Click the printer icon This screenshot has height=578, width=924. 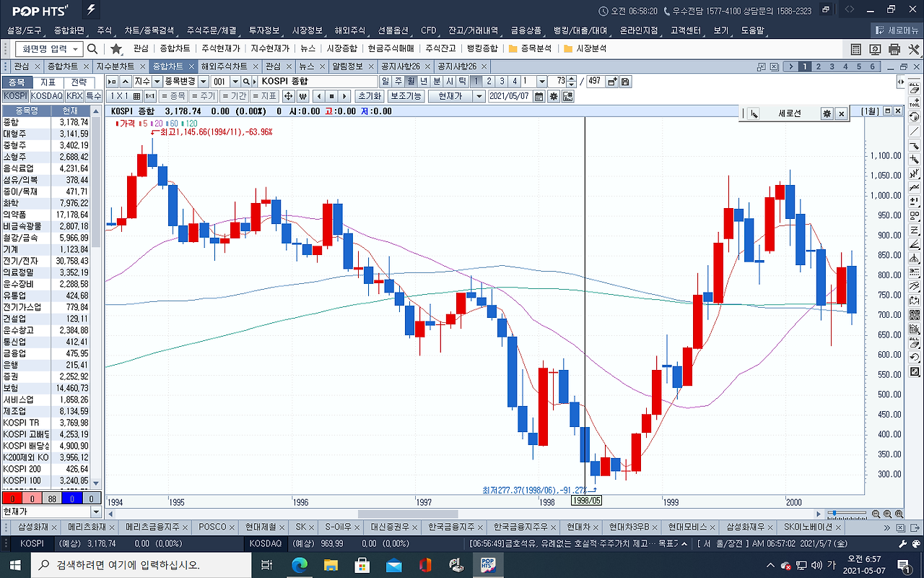click(x=894, y=49)
